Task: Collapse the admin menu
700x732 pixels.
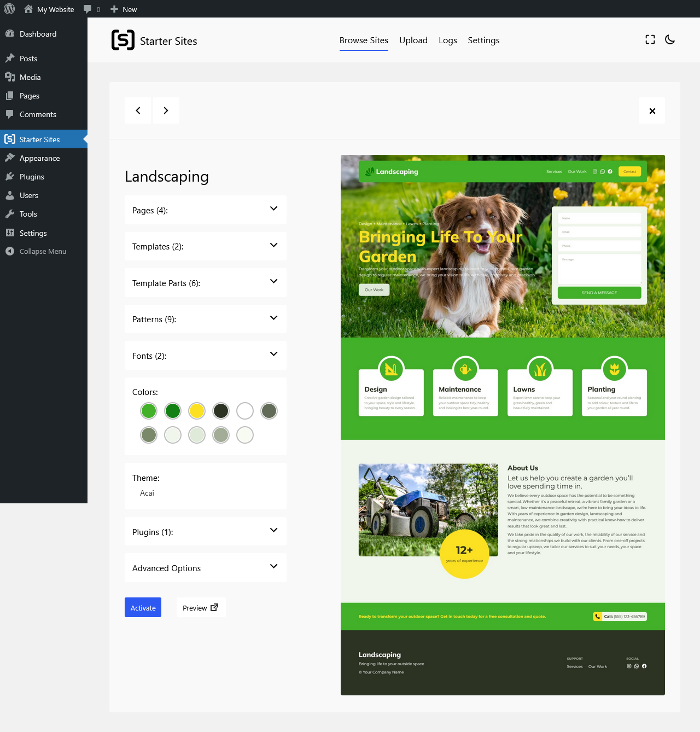Action: [44, 251]
